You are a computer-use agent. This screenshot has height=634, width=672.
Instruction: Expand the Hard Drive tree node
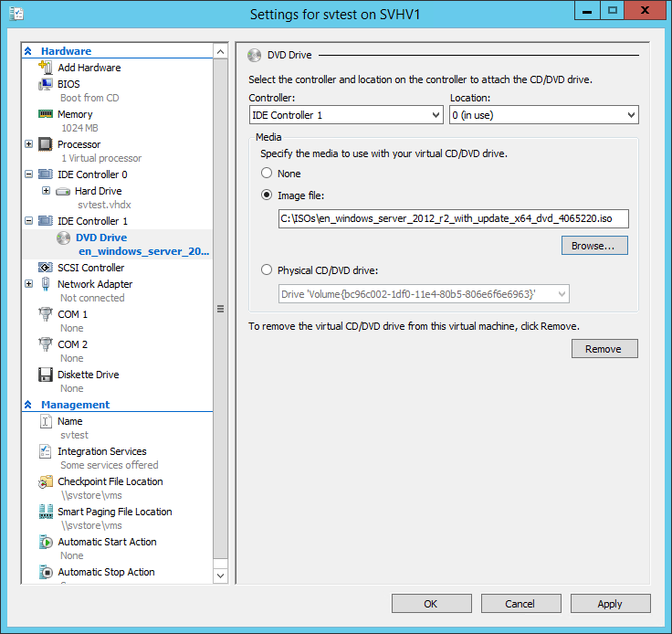tap(47, 190)
